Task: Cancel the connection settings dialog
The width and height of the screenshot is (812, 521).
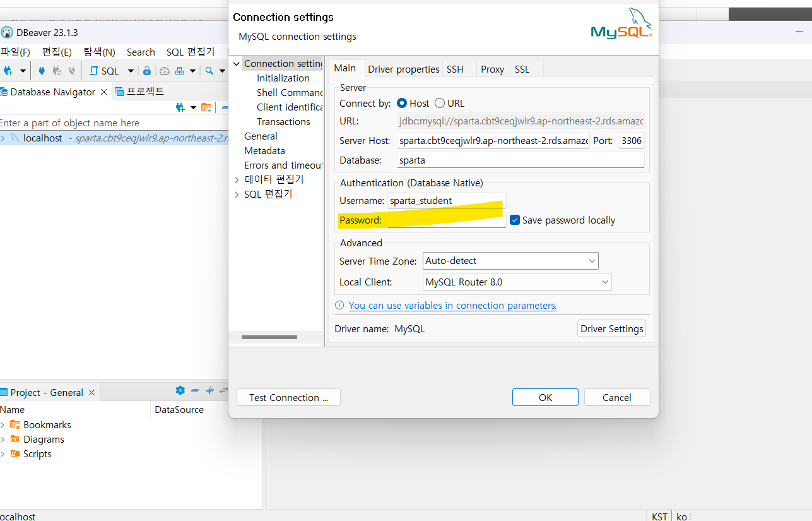Action: click(x=617, y=397)
